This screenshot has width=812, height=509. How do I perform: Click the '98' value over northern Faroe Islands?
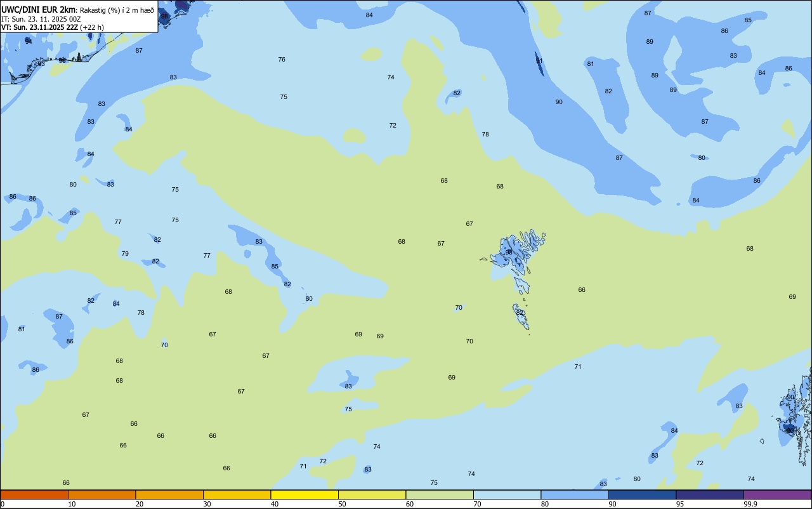pyautogui.click(x=509, y=253)
